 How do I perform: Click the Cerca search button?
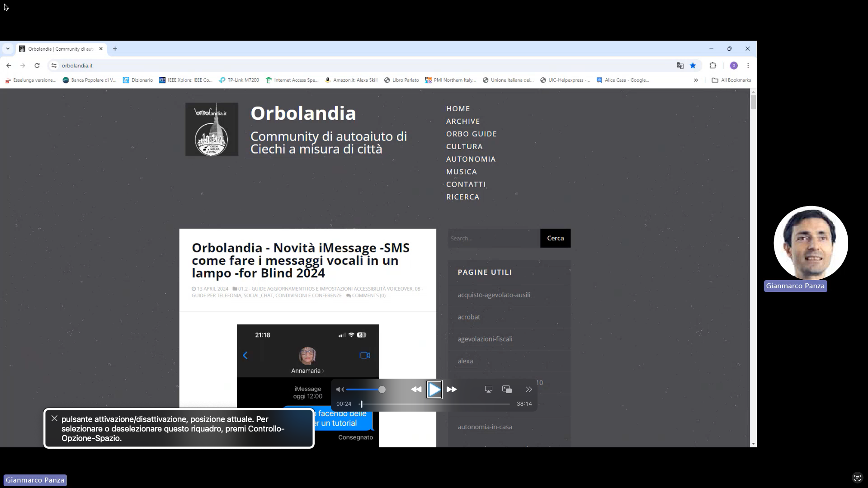point(555,238)
